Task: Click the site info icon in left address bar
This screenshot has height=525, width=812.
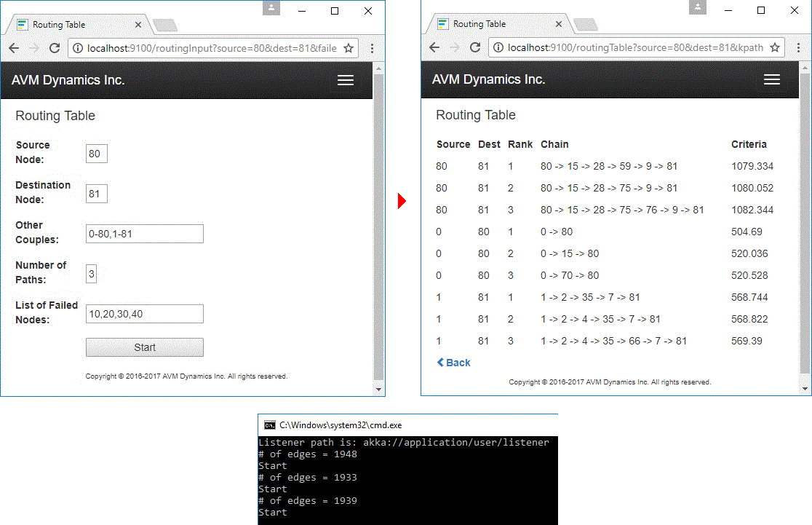Action: pos(78,48)
